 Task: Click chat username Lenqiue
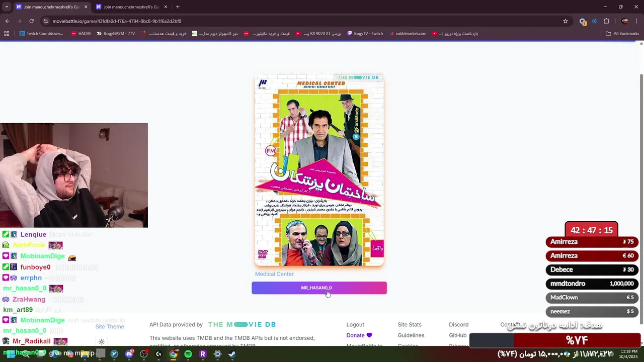(x=33, y=234)
